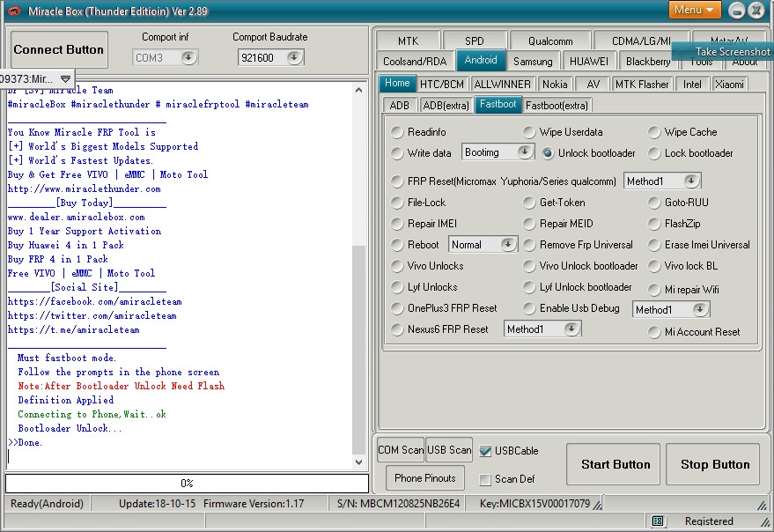Select the Mi Account Reset option
The image size is (774, 532).
tap(654, 332)
